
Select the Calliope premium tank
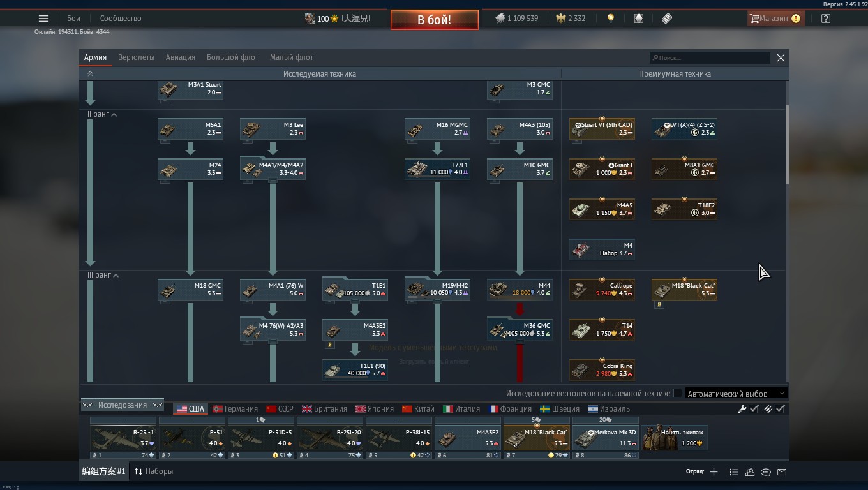tap(602, 290)
